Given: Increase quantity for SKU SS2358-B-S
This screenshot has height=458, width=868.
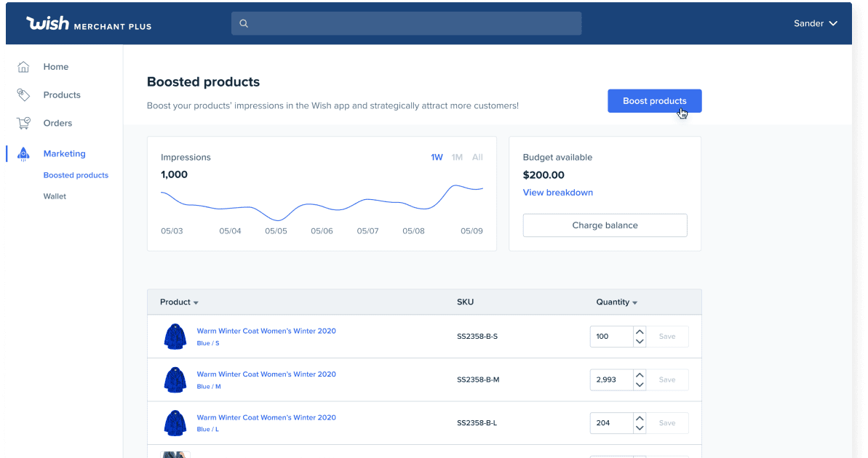Looking at the screenshot, I should [640, 332].
